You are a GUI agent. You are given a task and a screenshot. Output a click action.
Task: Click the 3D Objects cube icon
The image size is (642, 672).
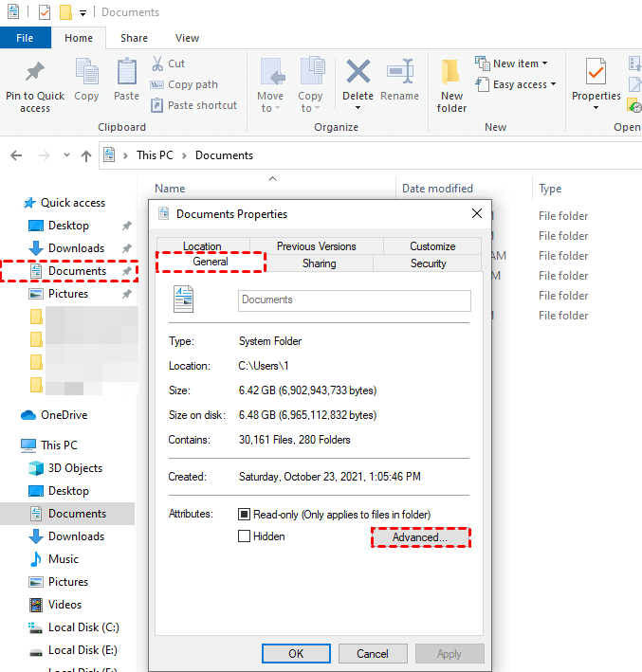(x=36, y=468)
